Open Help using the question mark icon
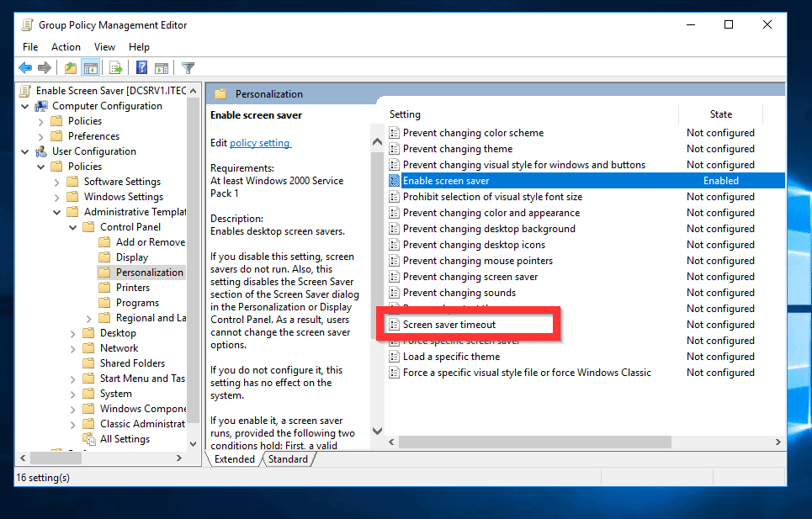Image resolution: width=812 pixels, height=519 pixels. tap(140, 66)
